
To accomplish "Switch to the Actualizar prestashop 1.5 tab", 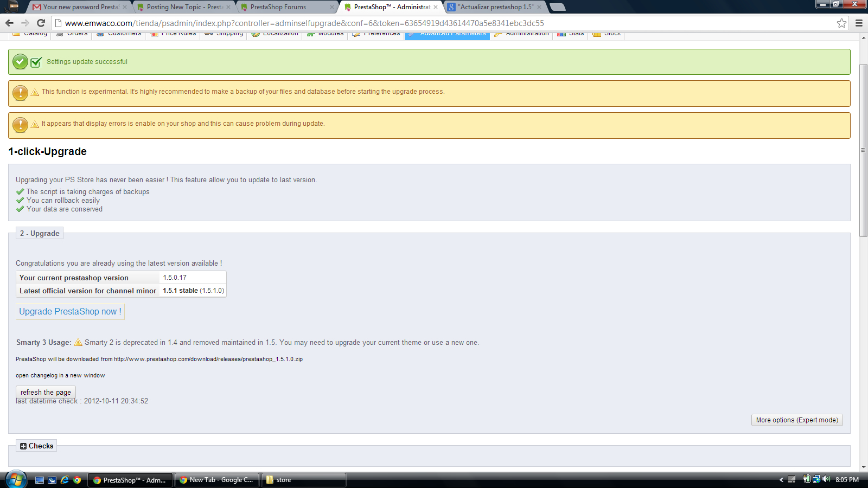I will (x=494, y=7).
